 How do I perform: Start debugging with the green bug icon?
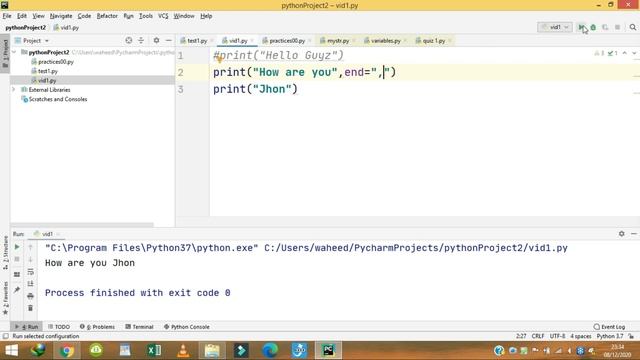click(x=593, y=27)
